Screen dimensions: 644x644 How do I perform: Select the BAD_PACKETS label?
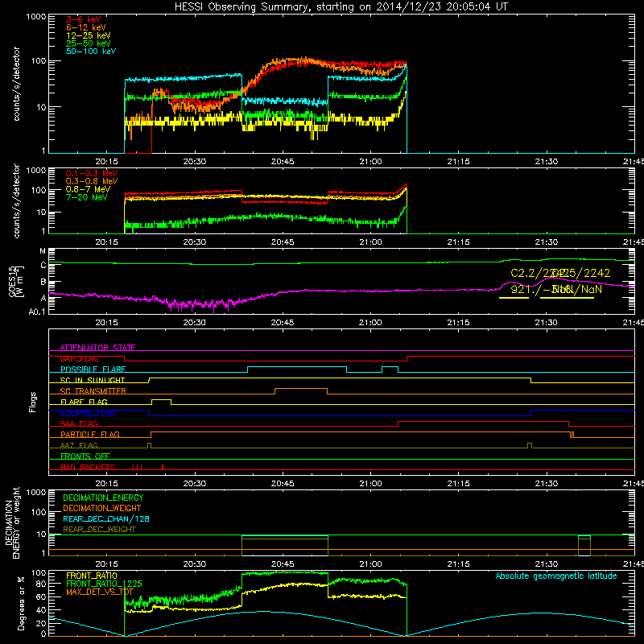(88, 467)
